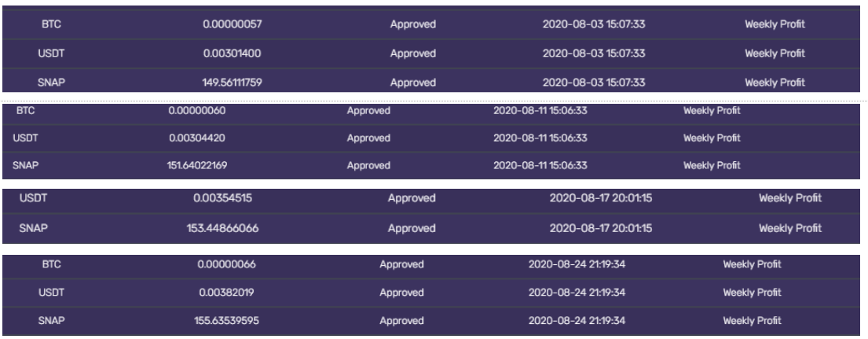Click Weekly Profit in the 0.00301400 row

coord(775,53)
